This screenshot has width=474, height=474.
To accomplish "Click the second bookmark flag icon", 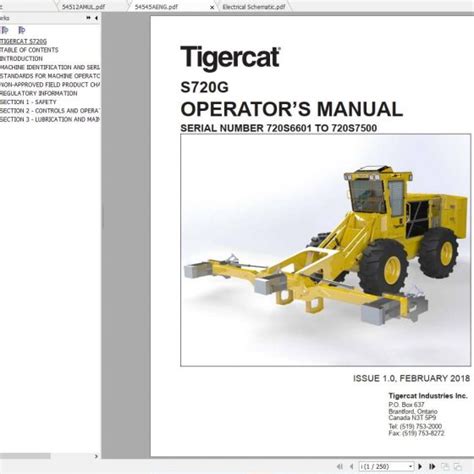I will click(x=22, y=30).
